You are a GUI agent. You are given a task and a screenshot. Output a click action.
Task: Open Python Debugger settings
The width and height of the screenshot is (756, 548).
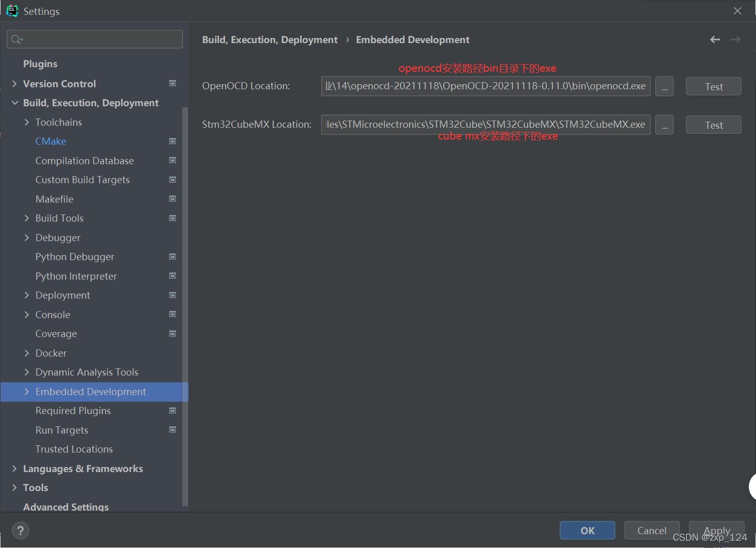point(75,257)
